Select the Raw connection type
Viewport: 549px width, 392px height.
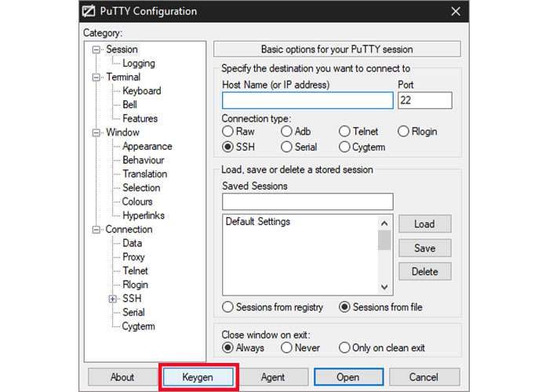click(227, 132)
